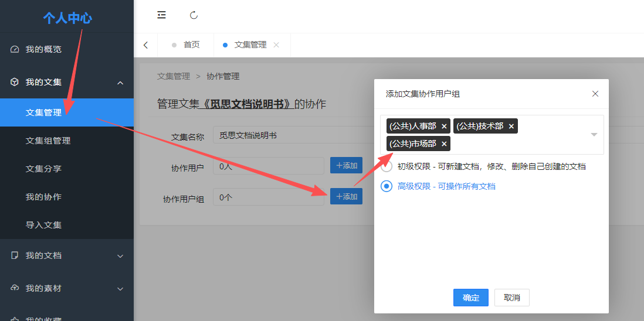
Task: Remove the (公共)市场部 tag
Action: coord(444,144)
